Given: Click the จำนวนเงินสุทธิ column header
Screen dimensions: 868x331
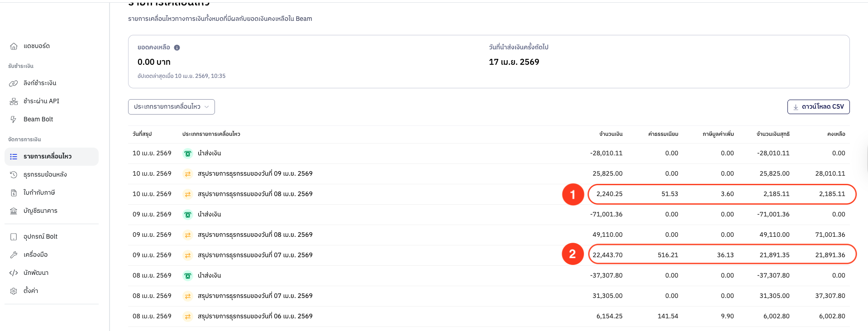Looking at the screenshot, I should click(x=773, y=134).
